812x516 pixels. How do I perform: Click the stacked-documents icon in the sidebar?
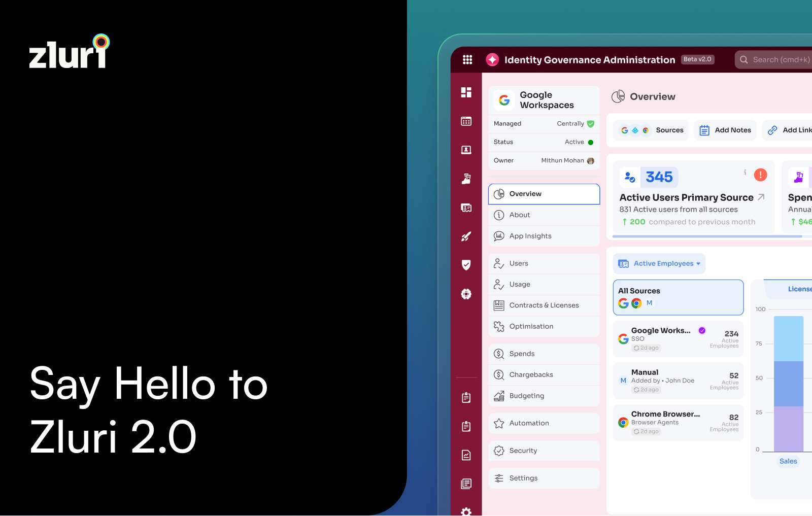[466, 484]
